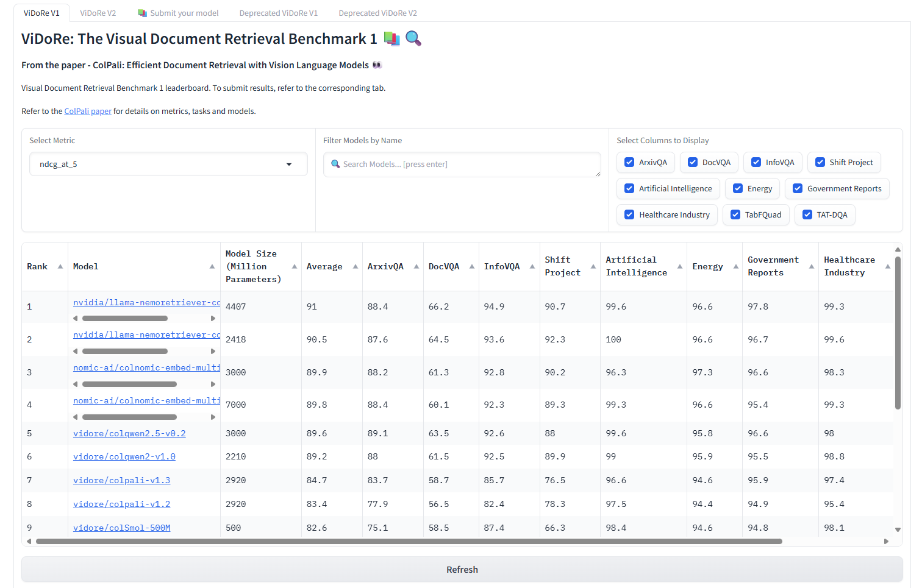Click table horizontal scrollbar thumb

coord(409,541)
